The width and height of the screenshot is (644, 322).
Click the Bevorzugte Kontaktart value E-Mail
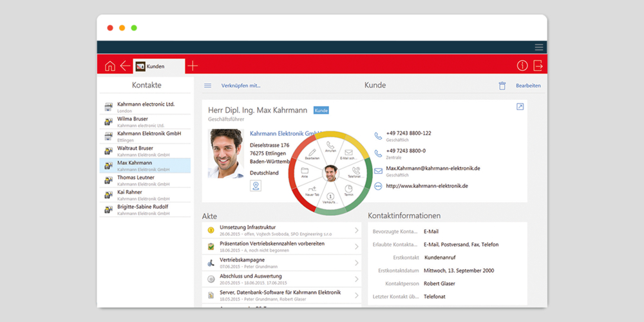click(x=431, y=232)
